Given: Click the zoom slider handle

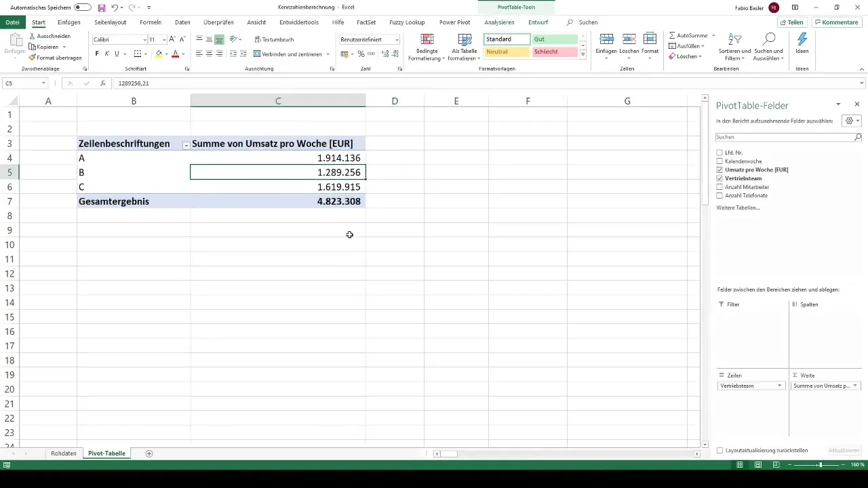Looking at the screenshot, I should pos(821,465).
